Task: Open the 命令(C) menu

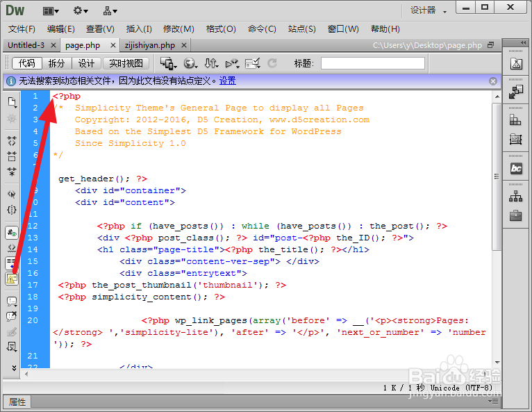Action: pyautogui.click(x=262, y=29)
